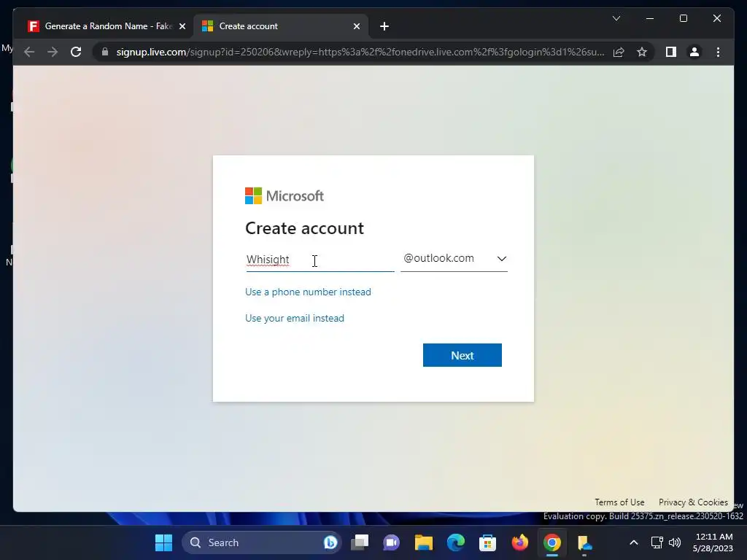Image resolution: width=747 pixels, height=560 pixels.
Task: Show hidden system tray icons
Action: [634, 542]
